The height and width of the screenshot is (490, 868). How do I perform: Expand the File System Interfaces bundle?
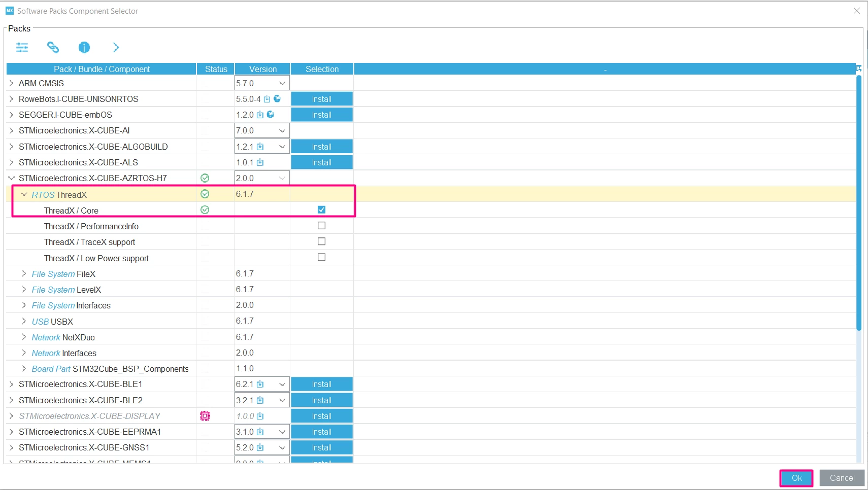[x=24, y=305]
